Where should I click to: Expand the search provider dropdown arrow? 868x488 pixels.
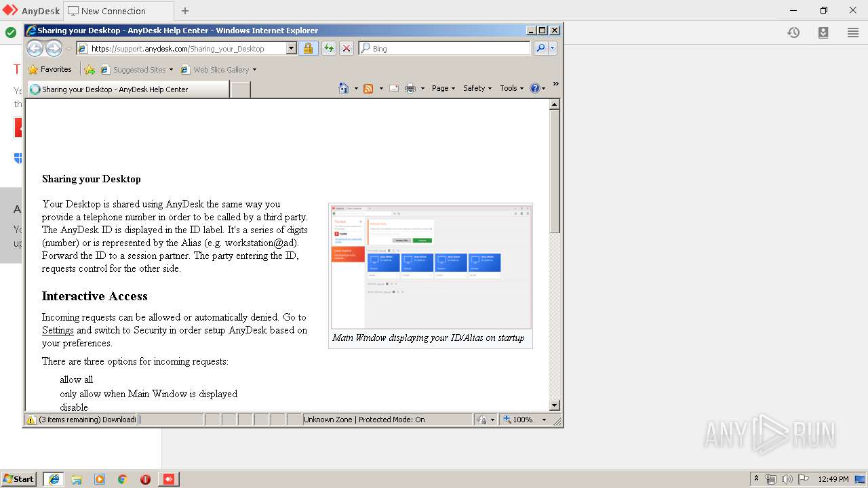553,48
